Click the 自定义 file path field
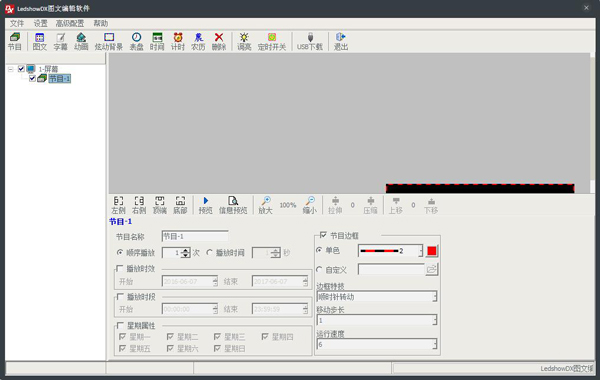600x380 pixels. (391, 269)
